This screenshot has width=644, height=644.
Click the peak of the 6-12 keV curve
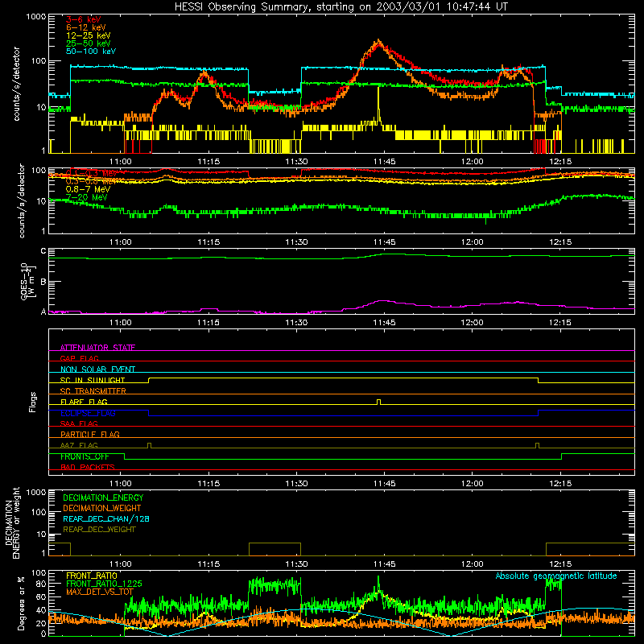(378, 41)
